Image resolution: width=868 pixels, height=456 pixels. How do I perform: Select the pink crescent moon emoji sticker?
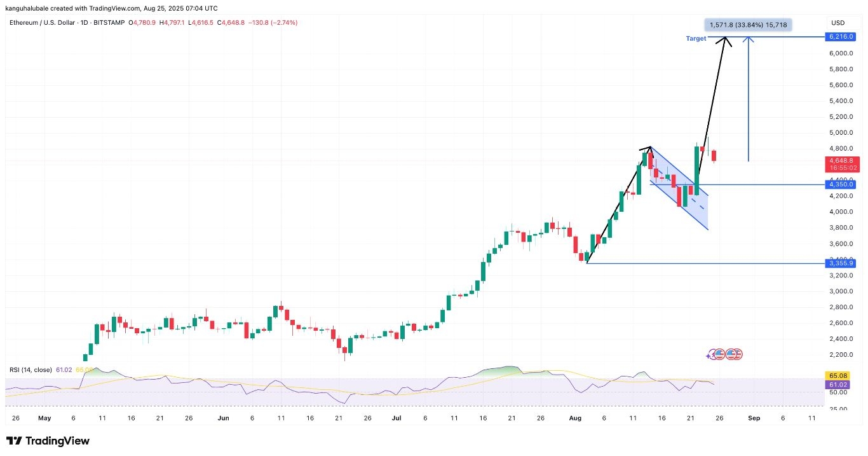pyautogui.click(x=712, y=354)
